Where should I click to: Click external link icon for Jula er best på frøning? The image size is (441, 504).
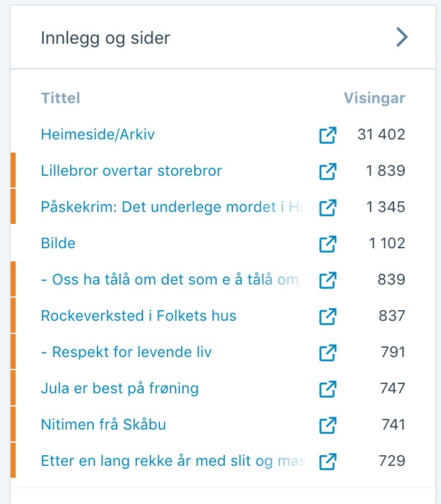click(328, 389)
